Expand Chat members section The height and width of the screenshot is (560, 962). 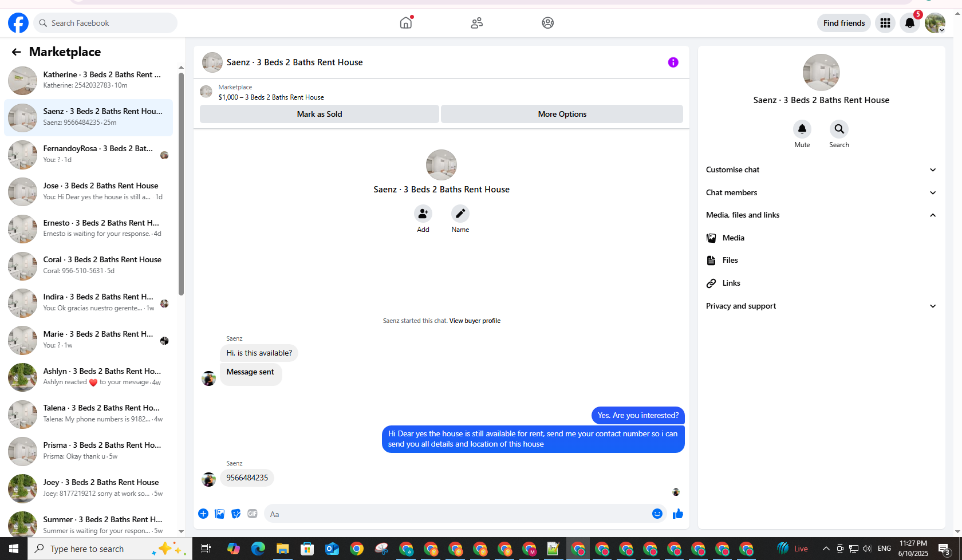coord(821,192)
